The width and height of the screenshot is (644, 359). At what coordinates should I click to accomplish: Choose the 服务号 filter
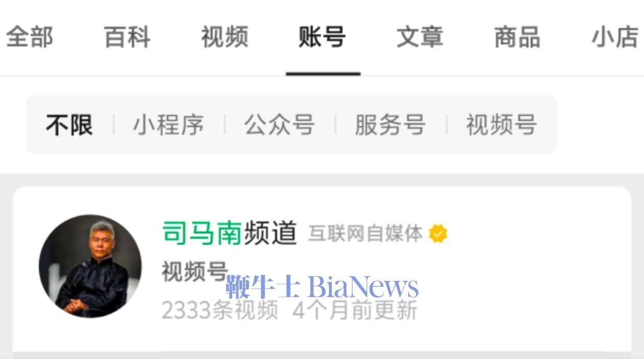coord(390,125)
